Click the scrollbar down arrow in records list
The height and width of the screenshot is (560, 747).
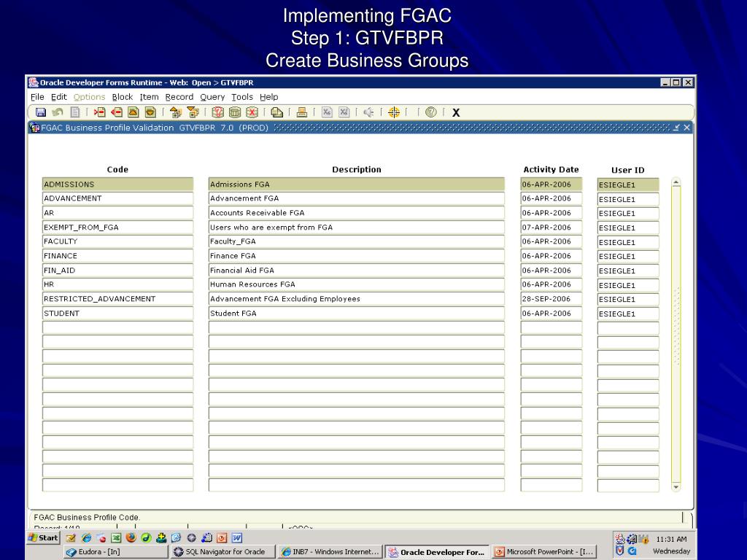(676, 487)
